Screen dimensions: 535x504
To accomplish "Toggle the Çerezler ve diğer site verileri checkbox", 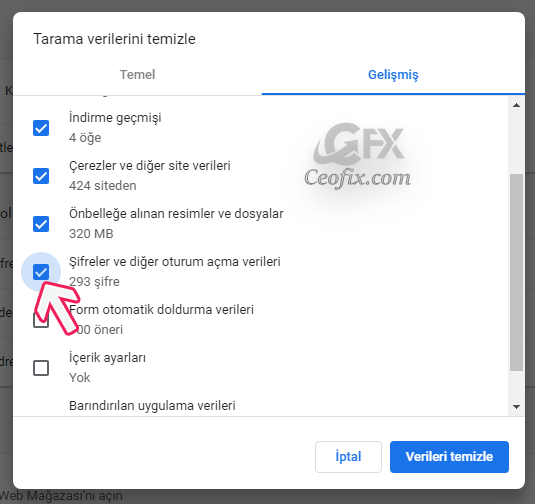I will click(x=41, y=176).
